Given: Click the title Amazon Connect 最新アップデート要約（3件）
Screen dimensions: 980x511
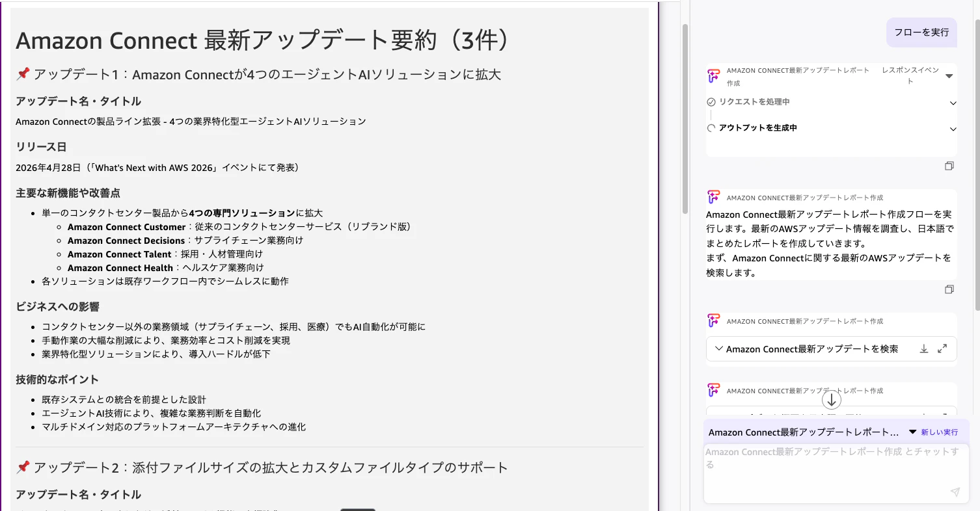Looking at the screenshot, I should click(262, 40).
